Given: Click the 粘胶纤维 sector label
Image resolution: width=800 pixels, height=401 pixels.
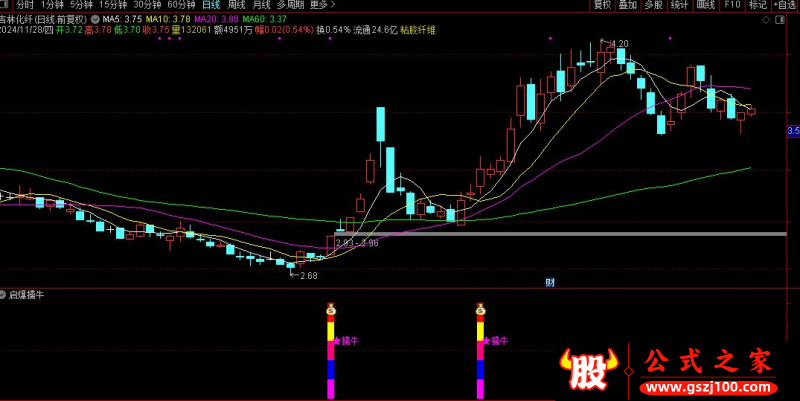Looking at the screenshot, I should pos(418,30).
